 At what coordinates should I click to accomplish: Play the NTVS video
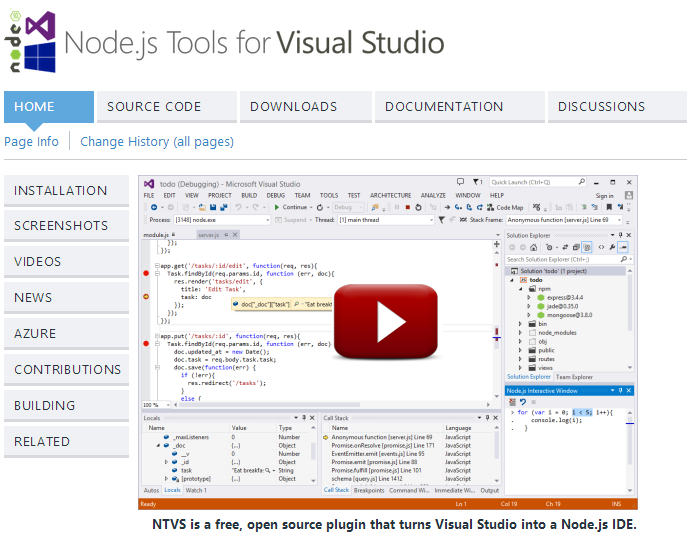tap(386, 321)
